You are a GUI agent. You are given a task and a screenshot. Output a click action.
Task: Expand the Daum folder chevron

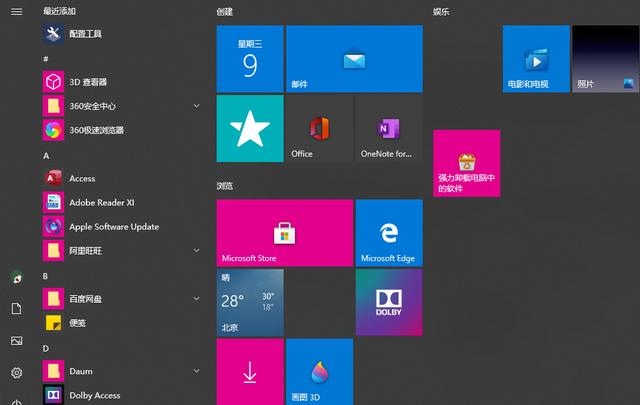(196, 371)
